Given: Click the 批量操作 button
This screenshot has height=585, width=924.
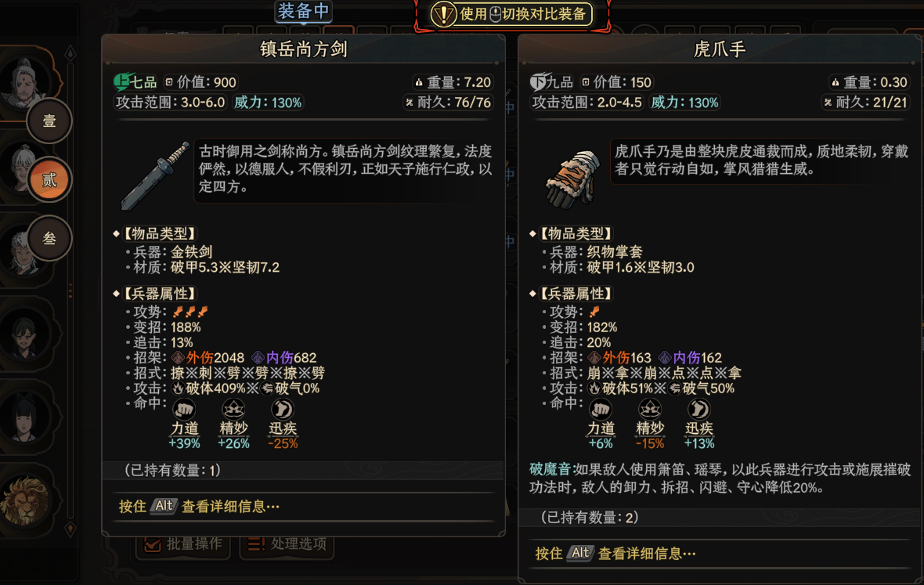Looking at the screenshot, I should 183,543.
